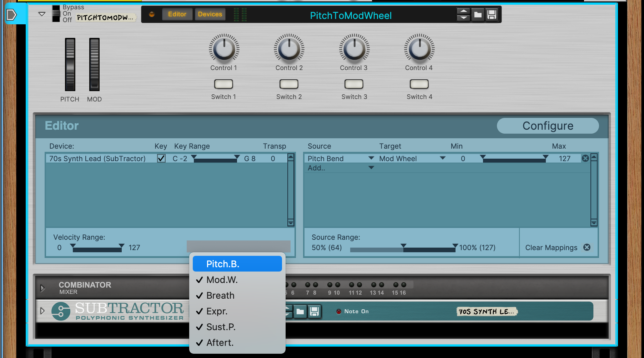
Task: Expand the Combinator Mixer device
Action: point(42,288)
